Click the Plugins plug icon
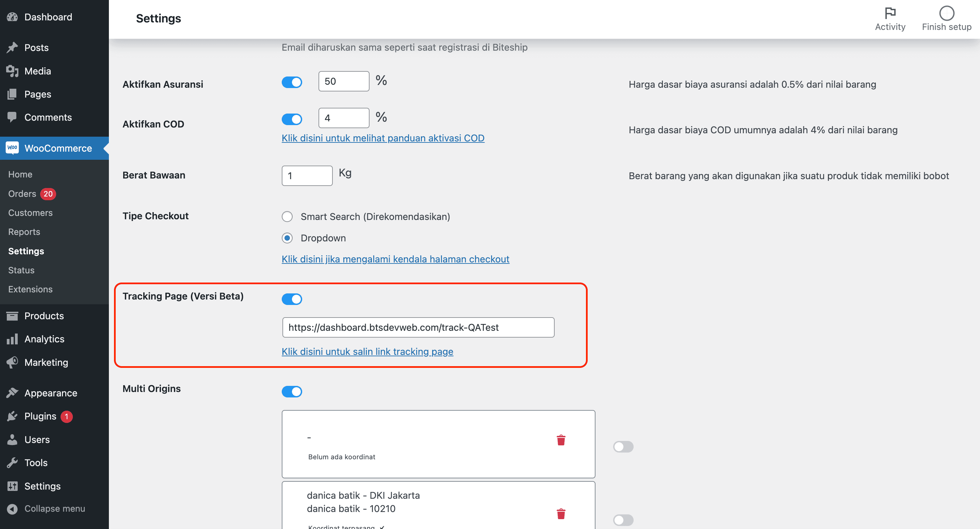 click(x=12, y=416)
